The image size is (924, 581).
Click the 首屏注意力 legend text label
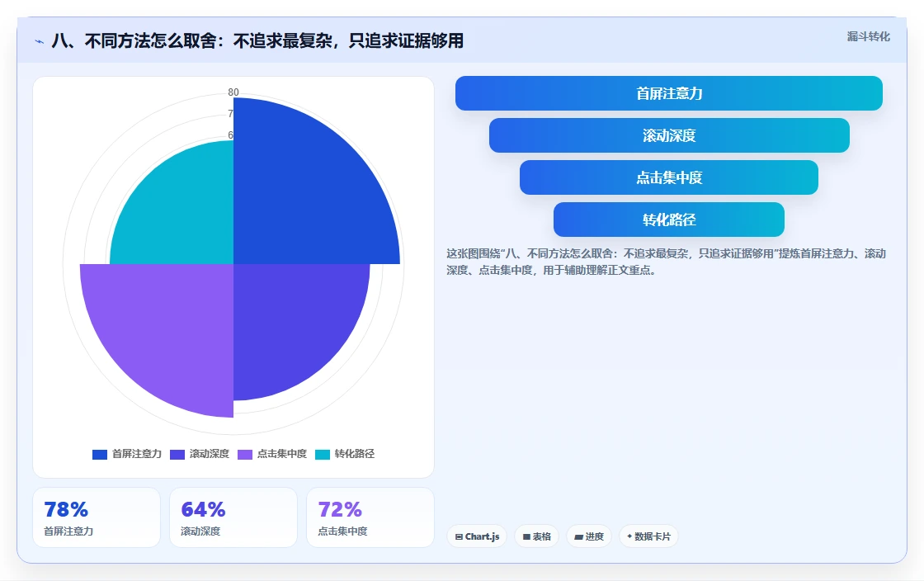[137, 454]
